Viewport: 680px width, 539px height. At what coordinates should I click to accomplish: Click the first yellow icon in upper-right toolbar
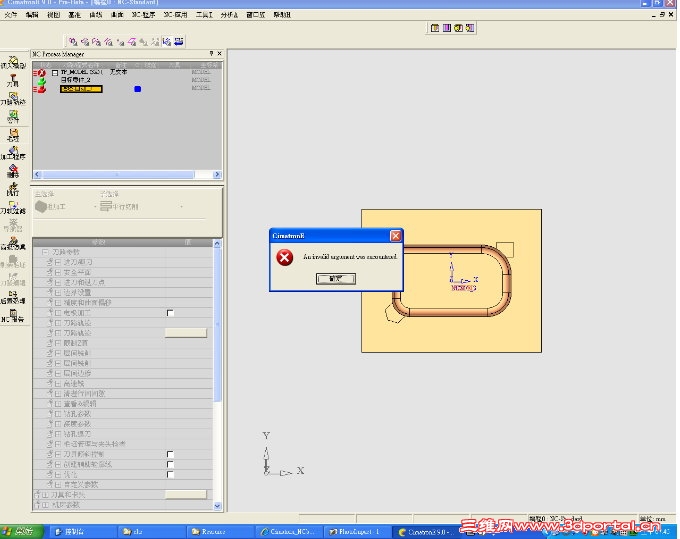pyautogui.click(x=435, y=28)
